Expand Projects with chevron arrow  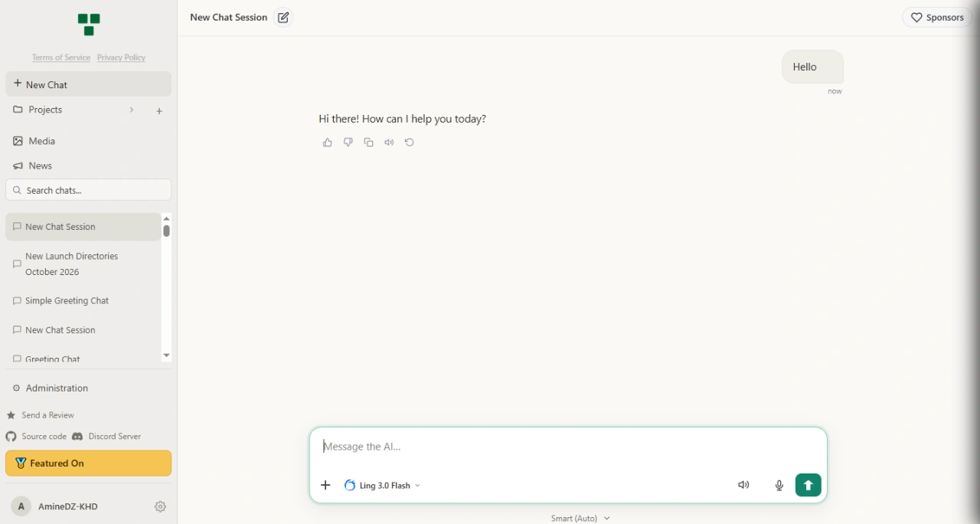tap(132, 110)
